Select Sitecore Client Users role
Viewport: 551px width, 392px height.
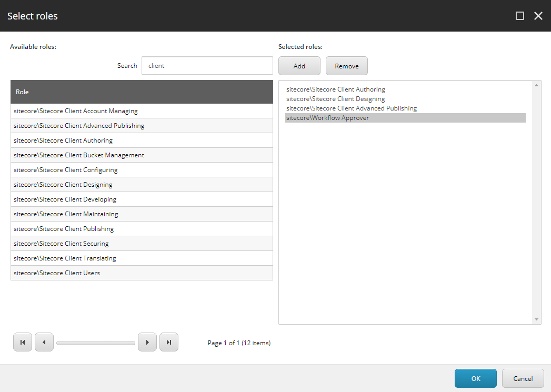click(142, 273)
